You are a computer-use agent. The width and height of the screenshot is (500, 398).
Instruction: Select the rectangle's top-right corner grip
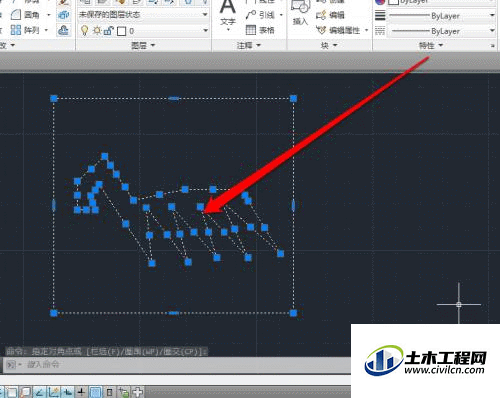point(293,98)
